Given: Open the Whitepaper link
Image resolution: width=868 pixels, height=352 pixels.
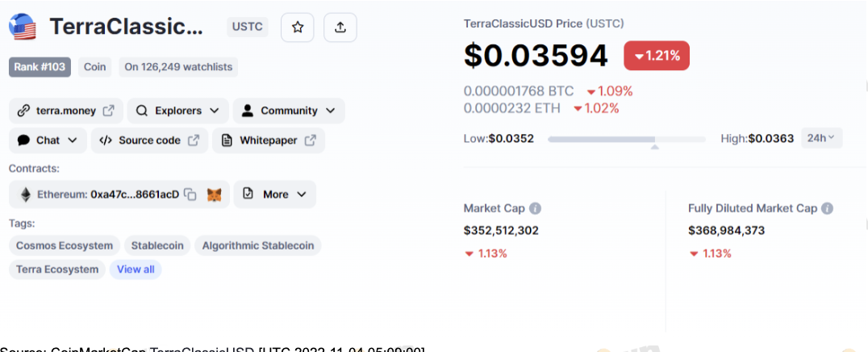Looking at the screenshot, I should [269, 140].
